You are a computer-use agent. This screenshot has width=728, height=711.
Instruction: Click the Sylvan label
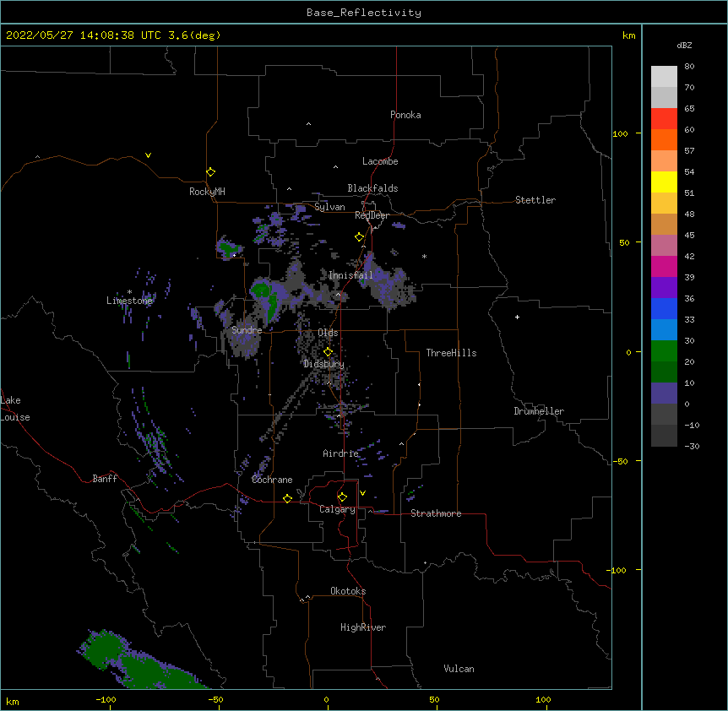click(x=329, y=207)
